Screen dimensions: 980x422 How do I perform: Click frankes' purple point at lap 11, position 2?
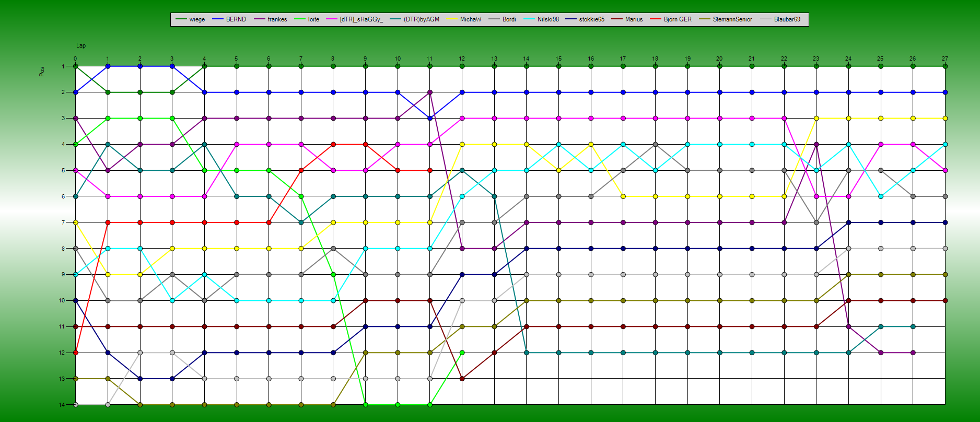tap(430, 92)
